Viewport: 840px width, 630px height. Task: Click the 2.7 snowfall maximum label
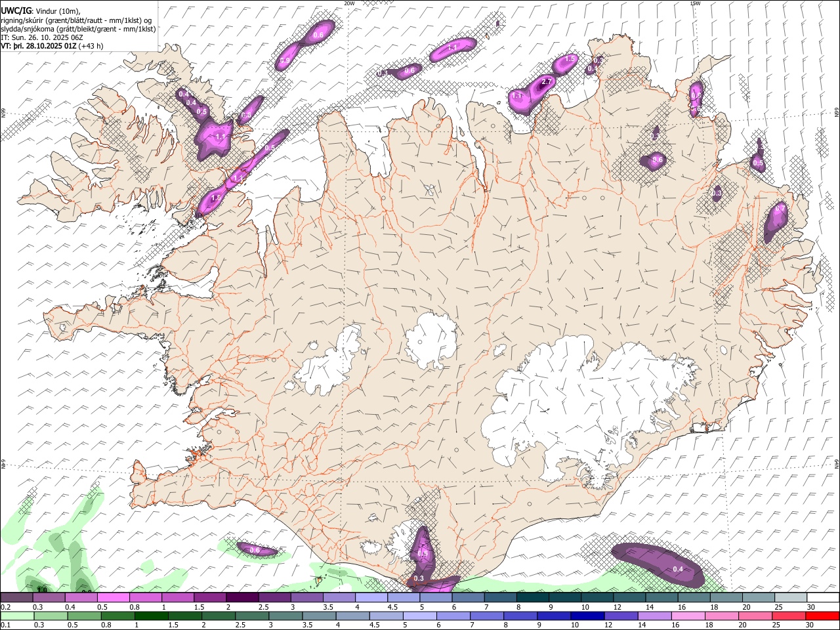[546, 82]
